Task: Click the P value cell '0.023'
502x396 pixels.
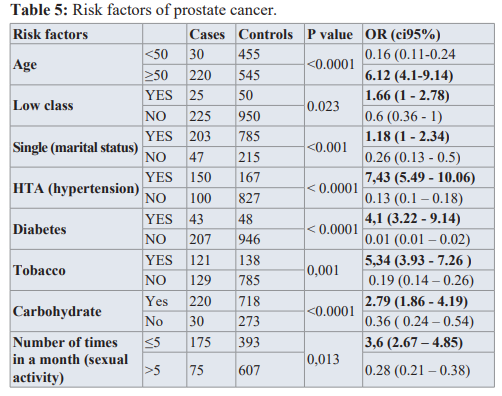Action: click(x=323, y=106)
